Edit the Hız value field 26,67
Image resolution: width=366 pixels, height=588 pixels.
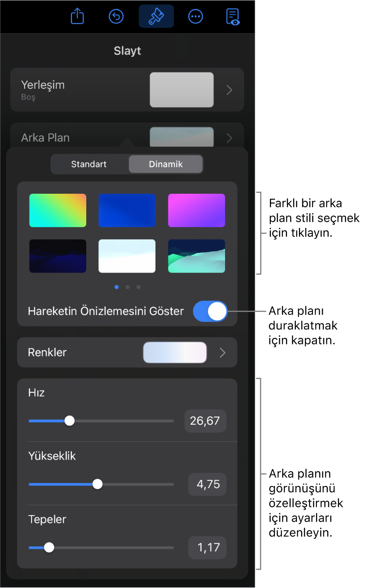click(205, 421)
